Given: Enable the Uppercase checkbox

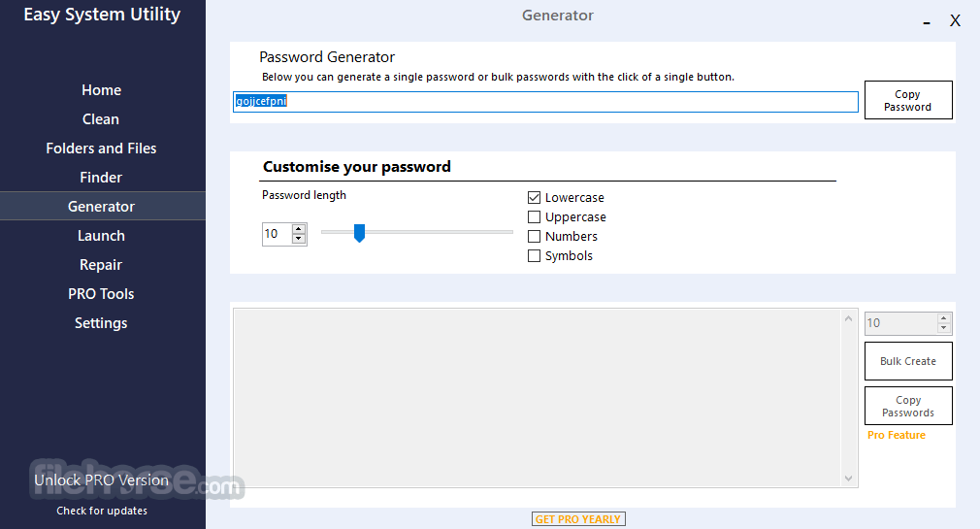Looking at the screenshot, I should [x=534, y=217].
